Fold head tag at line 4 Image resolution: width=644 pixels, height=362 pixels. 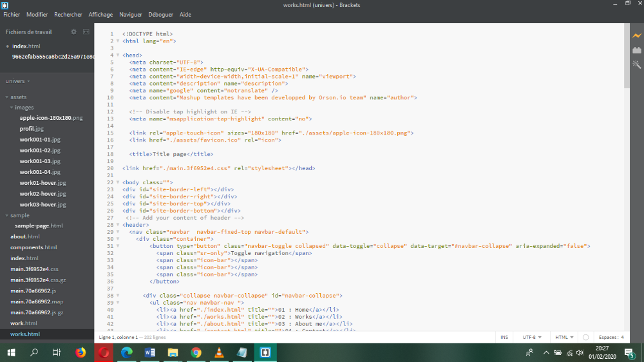coord(118,55)
